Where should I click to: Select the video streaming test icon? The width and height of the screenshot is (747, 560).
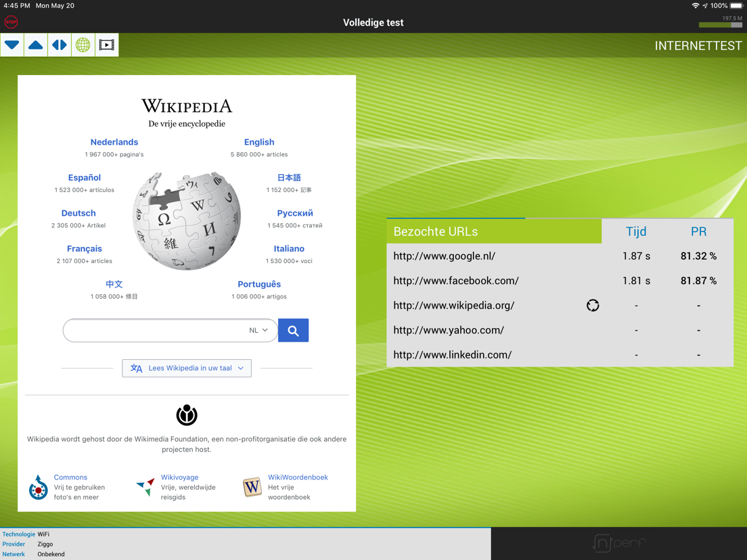(x=107, y=45)
